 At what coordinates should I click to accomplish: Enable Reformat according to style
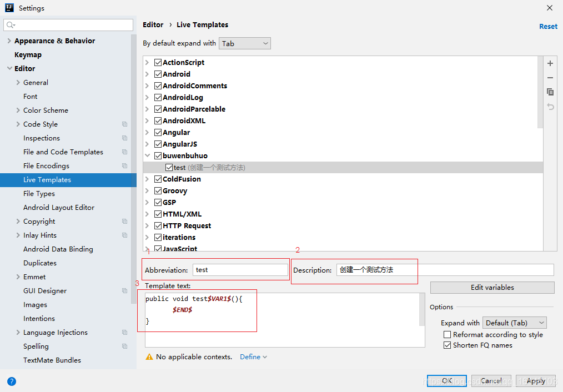[447, 335]
